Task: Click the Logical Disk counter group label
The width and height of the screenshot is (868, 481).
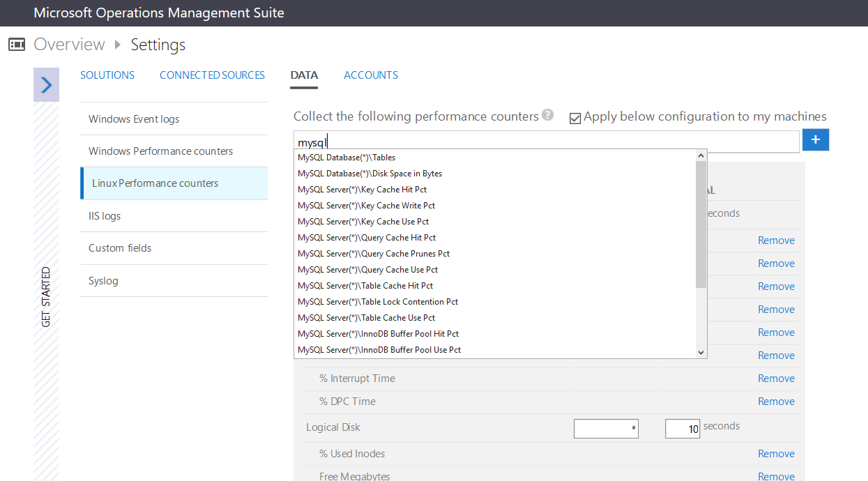Action: tap(333, 427)
